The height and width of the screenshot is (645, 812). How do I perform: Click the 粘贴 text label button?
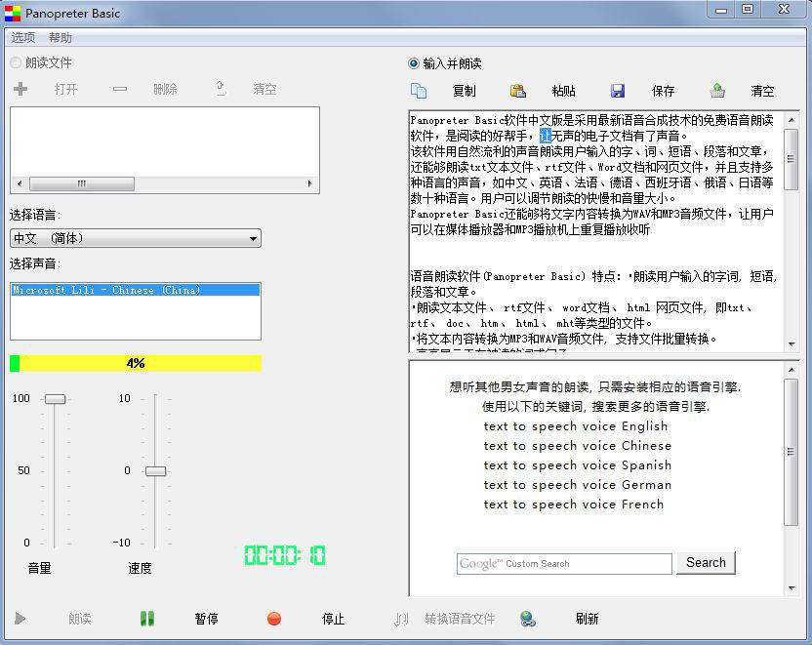pyautogui.click(x=563, y=91)
